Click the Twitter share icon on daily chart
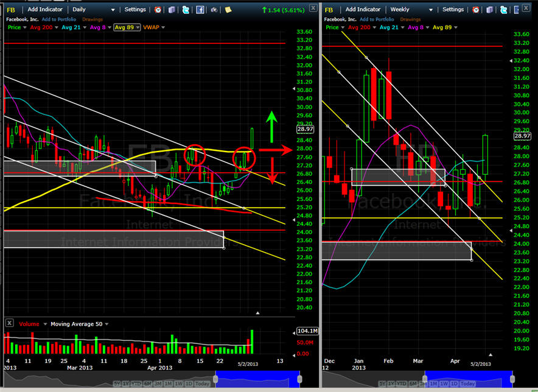This screenshot has height=392, width=538. tap(185, 10)
